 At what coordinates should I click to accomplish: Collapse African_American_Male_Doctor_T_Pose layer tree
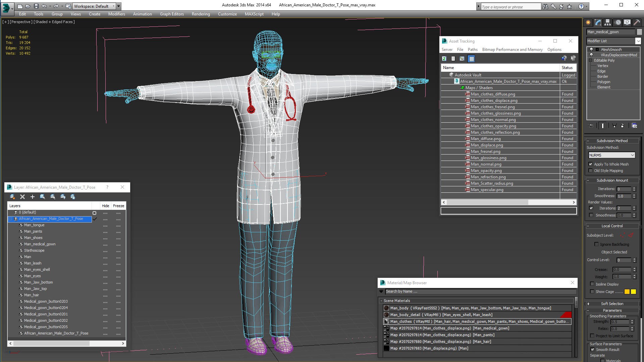[10, 219]
